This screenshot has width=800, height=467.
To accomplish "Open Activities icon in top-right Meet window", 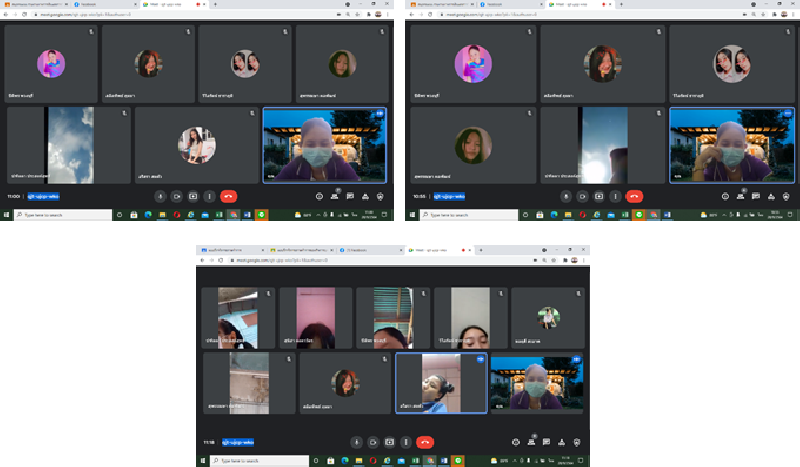I will click(770, 197).
